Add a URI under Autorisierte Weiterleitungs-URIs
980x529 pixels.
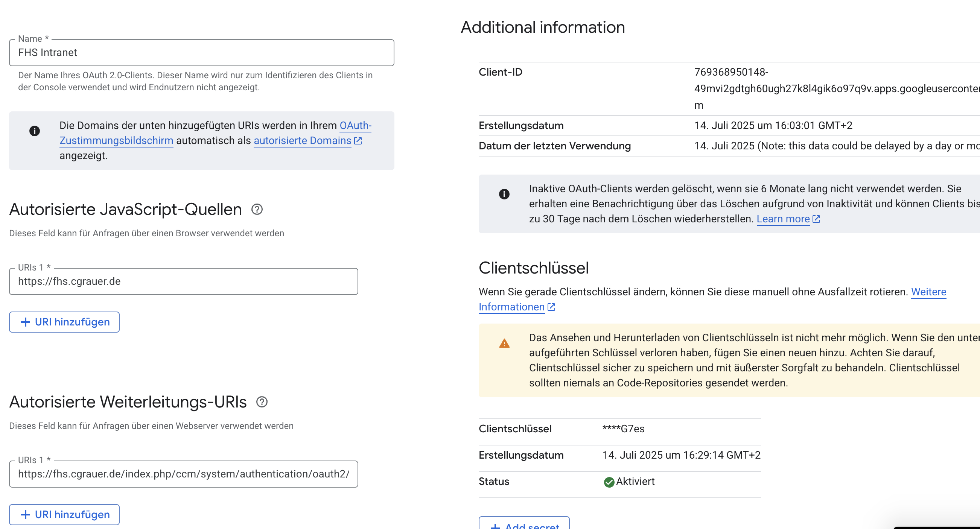point(64,515)
